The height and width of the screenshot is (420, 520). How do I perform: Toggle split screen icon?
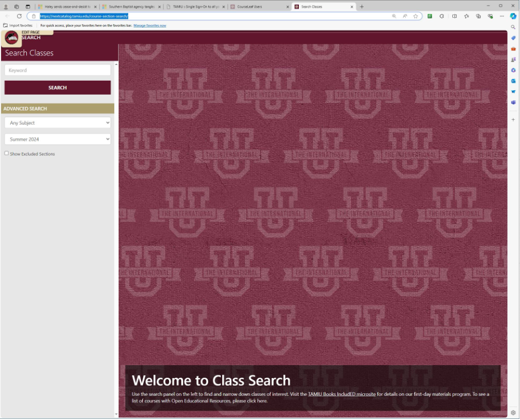click(455, 16)
